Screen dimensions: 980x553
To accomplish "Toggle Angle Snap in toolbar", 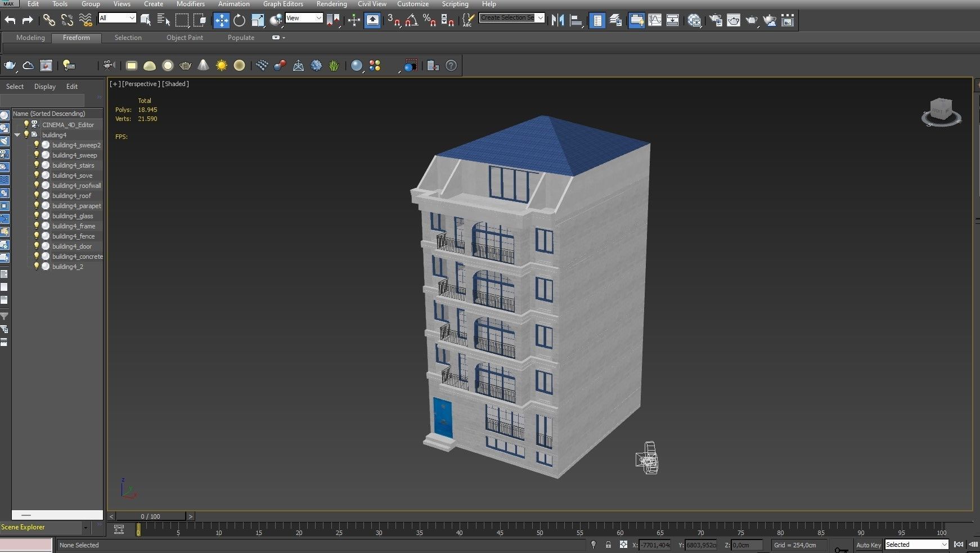I will pos(412,20).
